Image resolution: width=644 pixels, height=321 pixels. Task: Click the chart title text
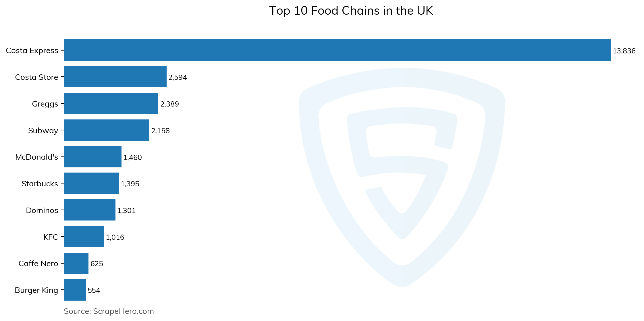351,11
